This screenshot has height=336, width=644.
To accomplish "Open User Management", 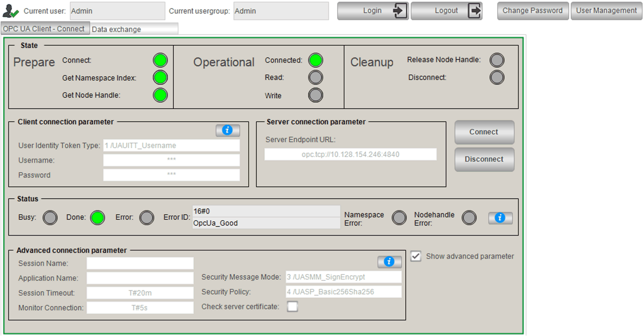I will tap(606, 11).
